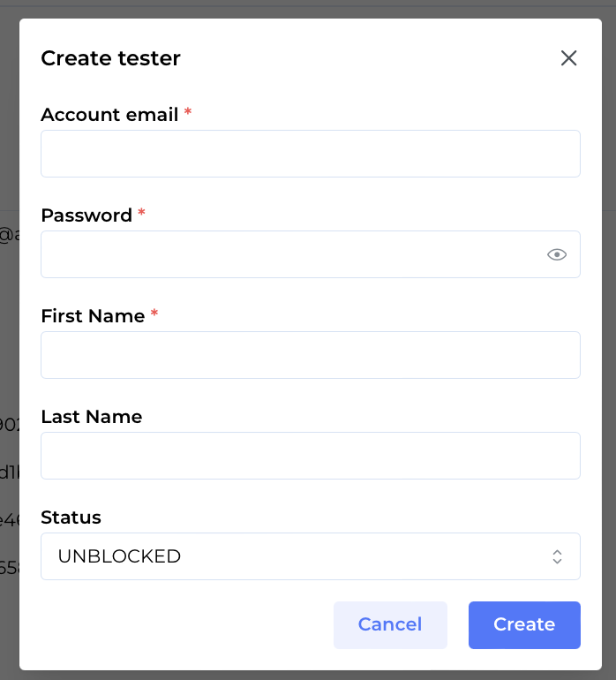
Task: Click the red asterisk beside Account email
Action: coord(188,113)
